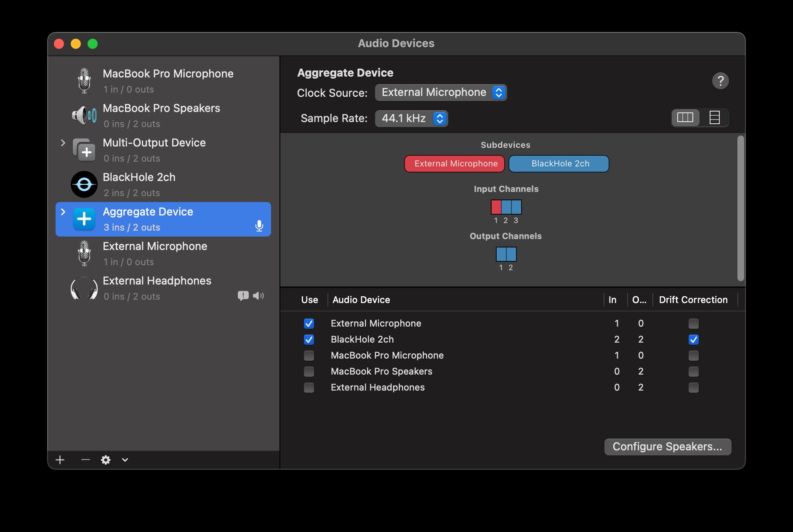Image resolution: width=793 pixels, height=532 pixels.
Task: Select External Microphone in device sidebar
Action: (155, 253)
